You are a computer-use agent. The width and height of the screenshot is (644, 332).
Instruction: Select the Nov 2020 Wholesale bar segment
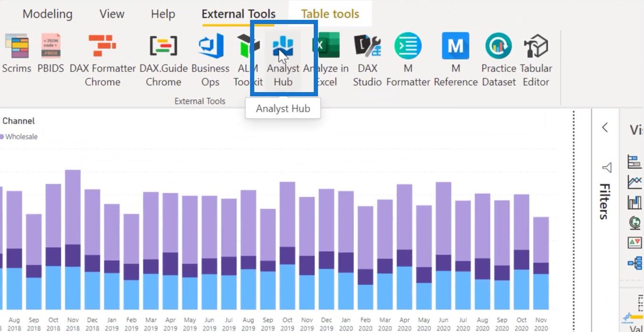(x=541, y=240)
